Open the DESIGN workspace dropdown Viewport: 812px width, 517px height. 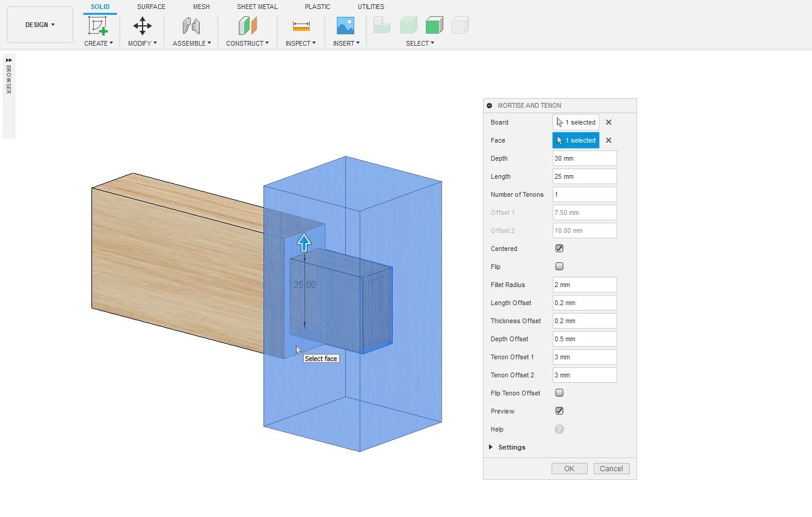point(40,25)
